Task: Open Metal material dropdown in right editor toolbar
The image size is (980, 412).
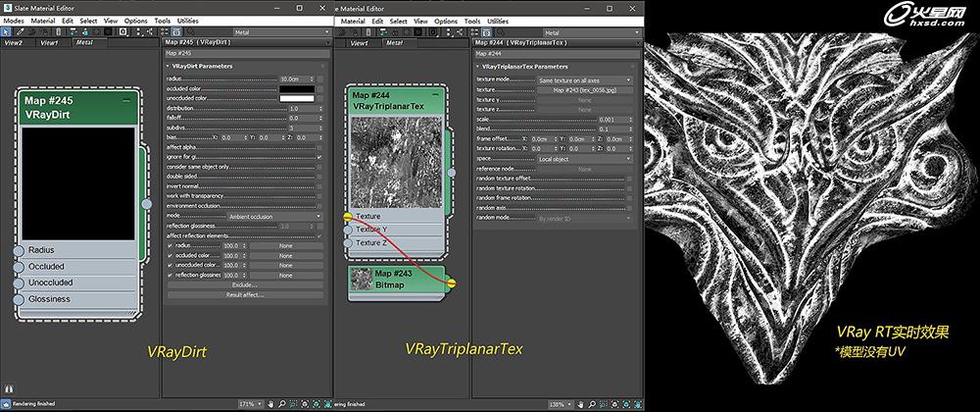Action: (592, 32)
